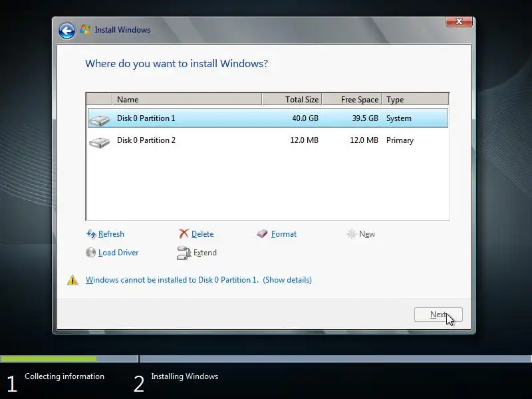Open the Load Driver option

[118, 253]
